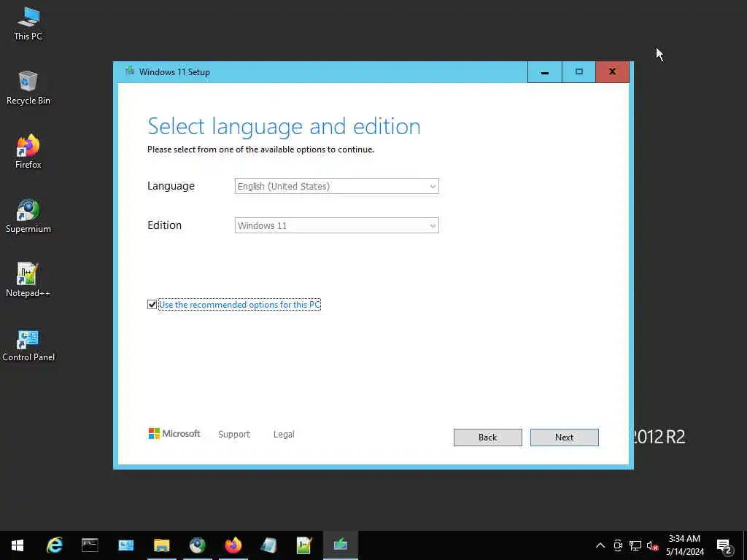This screenshot has width=747, height=560.
Task: Open the network status tray icon
Action: click(x=635, y=545)
